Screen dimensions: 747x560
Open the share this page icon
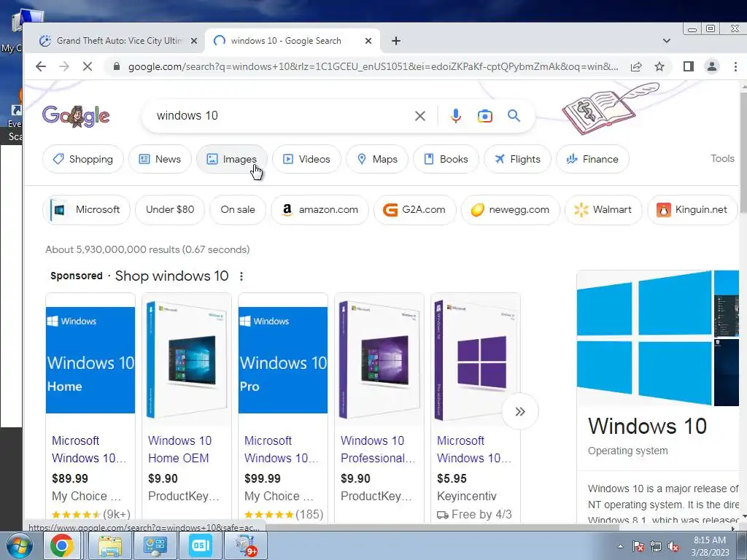[x=636, y=66]
